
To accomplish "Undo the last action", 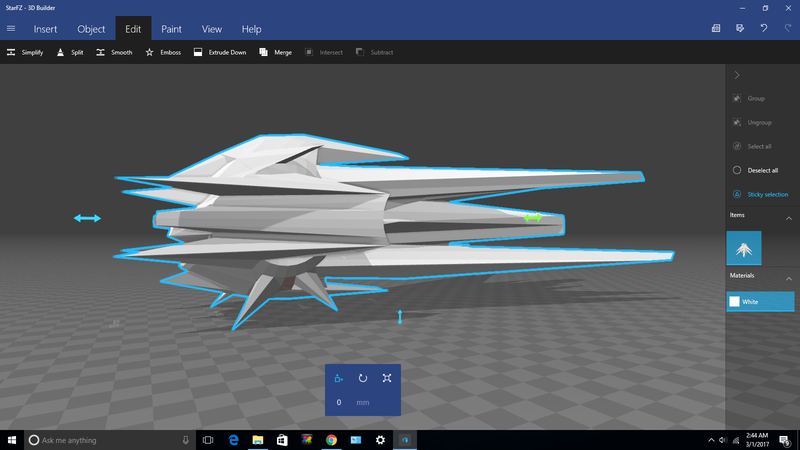I will click(764, 29).
